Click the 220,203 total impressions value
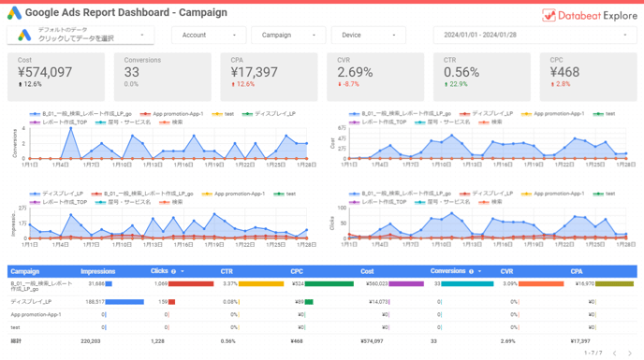The height and width of the screenshot is (360, 644). [91, 341]
